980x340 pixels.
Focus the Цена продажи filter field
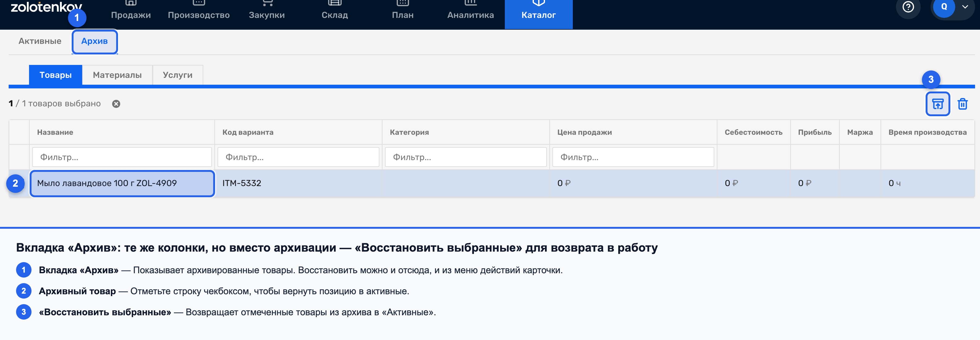633,157
